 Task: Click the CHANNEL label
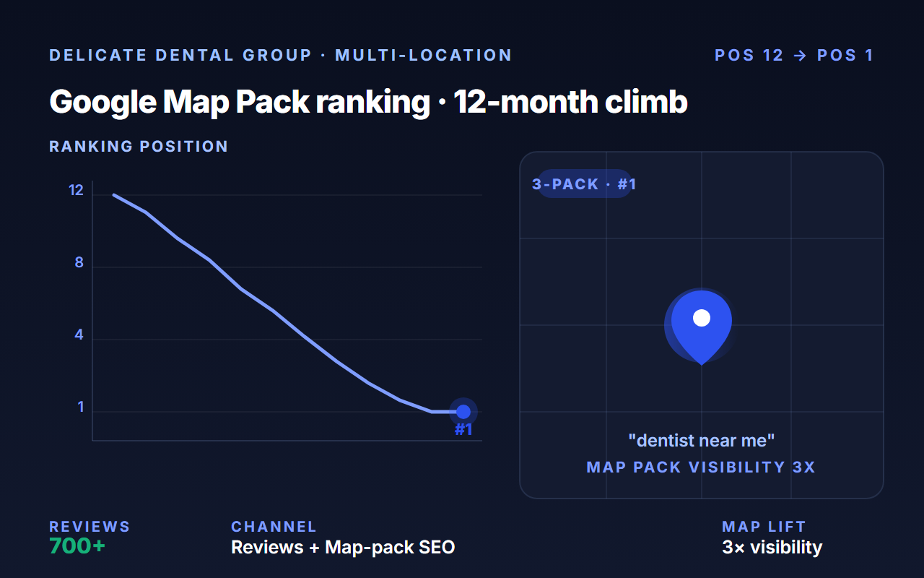(x=274, y=527)
